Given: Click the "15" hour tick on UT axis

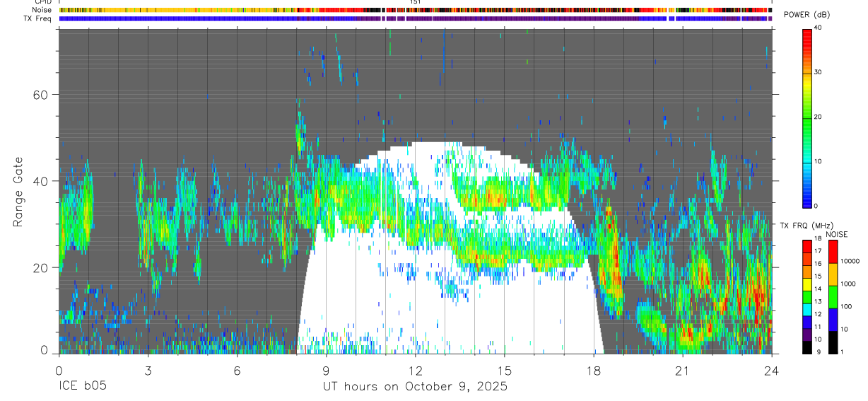Looking at the screenshot, I should 504,370.
